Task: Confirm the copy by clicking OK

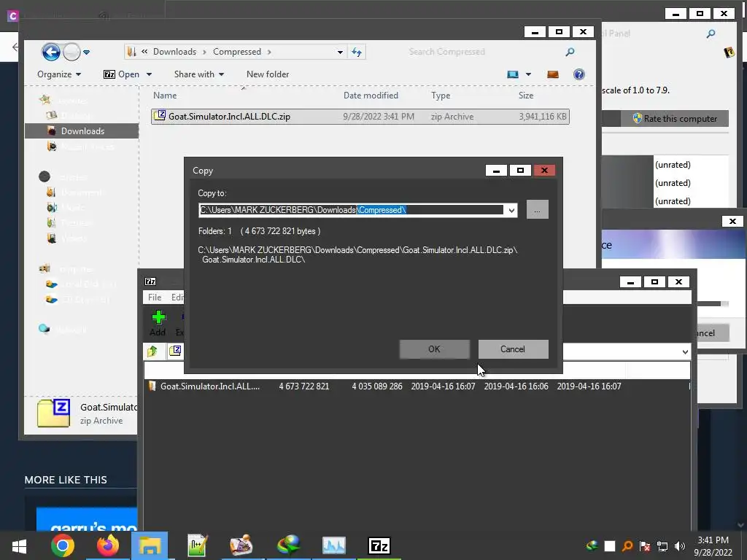Action: pos(434,349)
